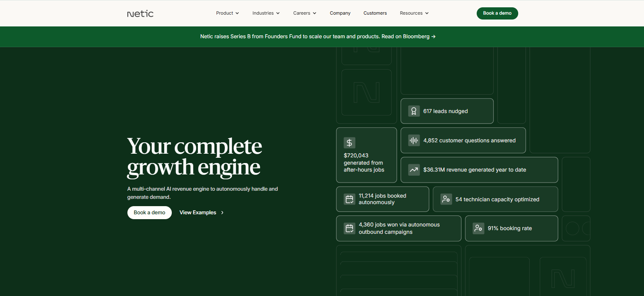
Task: Click the 11,214 jobs booked autonomously text
Action: tap(382, 199)
